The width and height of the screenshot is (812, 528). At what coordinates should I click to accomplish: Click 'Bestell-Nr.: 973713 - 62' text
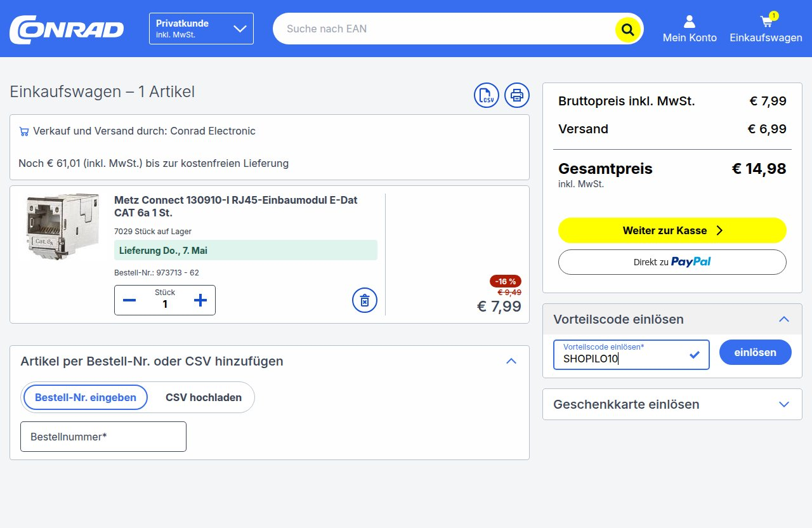pyautogui.click(x=157, y=273)
